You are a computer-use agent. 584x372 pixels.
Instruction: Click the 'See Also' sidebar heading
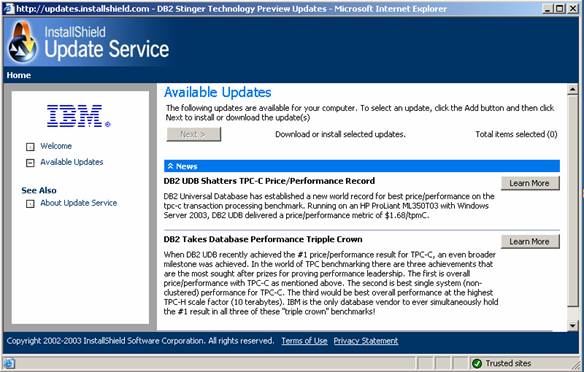coord(39,190)
